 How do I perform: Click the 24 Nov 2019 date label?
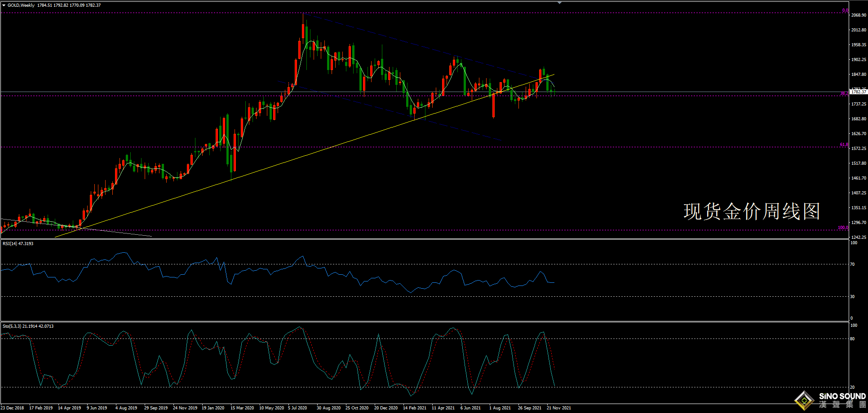(x=185, y=408)
